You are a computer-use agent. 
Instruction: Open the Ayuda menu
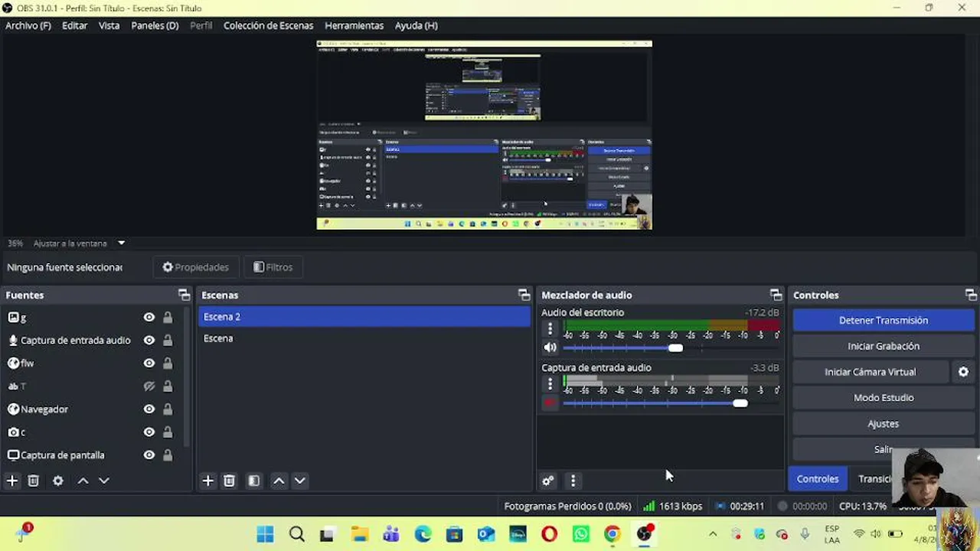416,25
